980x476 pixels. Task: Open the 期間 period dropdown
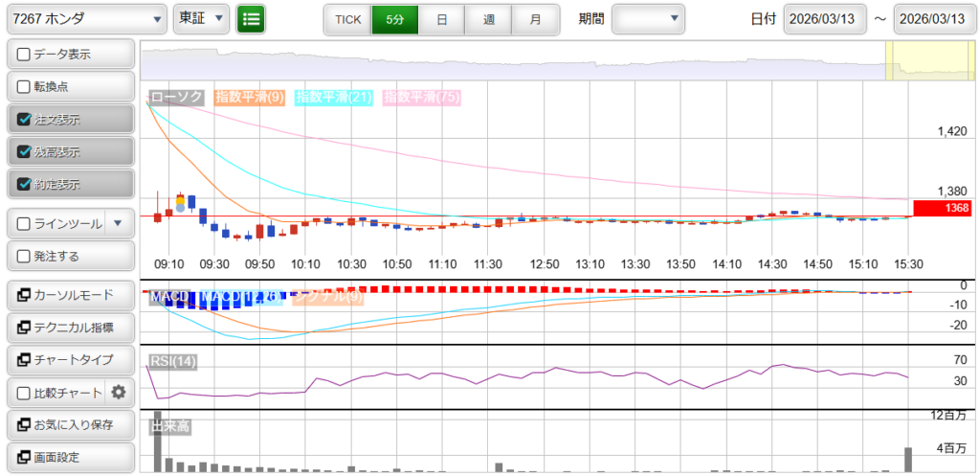(x=648, y=18)
